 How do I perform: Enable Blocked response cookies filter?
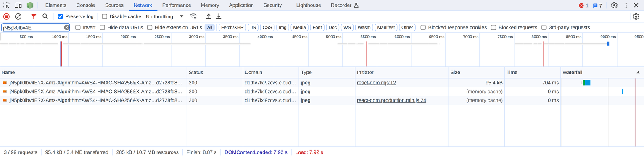[x=423, y=27]
